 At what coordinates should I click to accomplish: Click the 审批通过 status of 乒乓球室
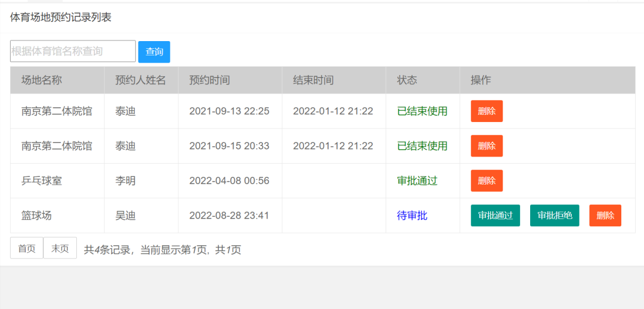417,181
